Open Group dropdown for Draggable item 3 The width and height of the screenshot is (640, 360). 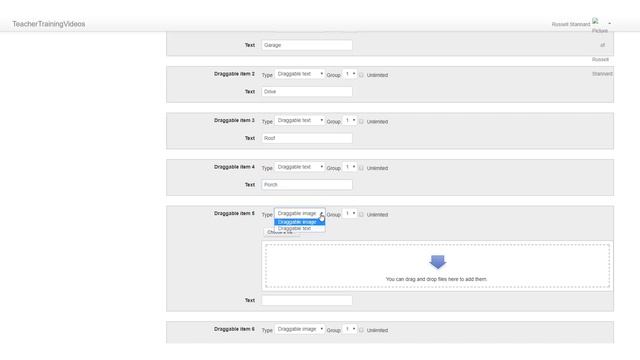(350, 120)
